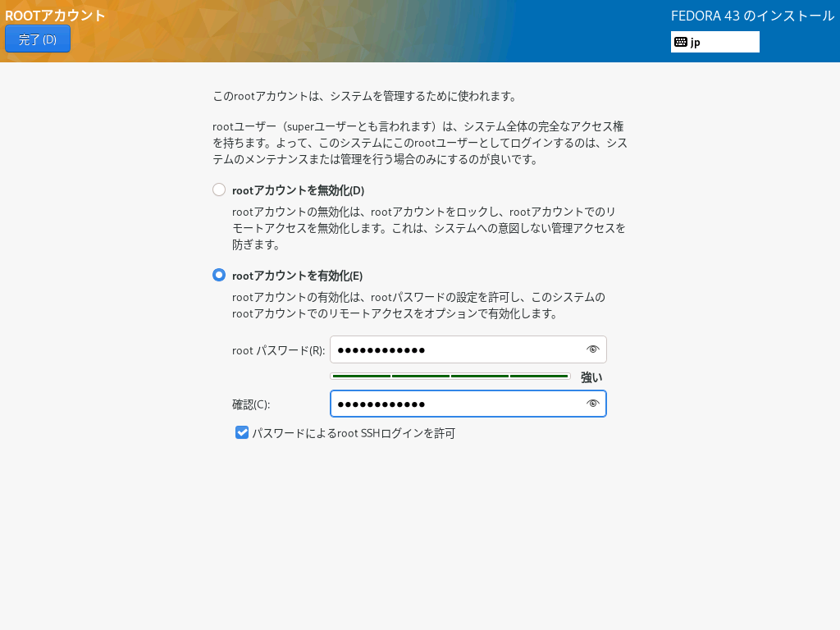Select the rootアカウントを無効化 radio button
The height and width of the screenshot is (630, 840).
tap(219, 189)
